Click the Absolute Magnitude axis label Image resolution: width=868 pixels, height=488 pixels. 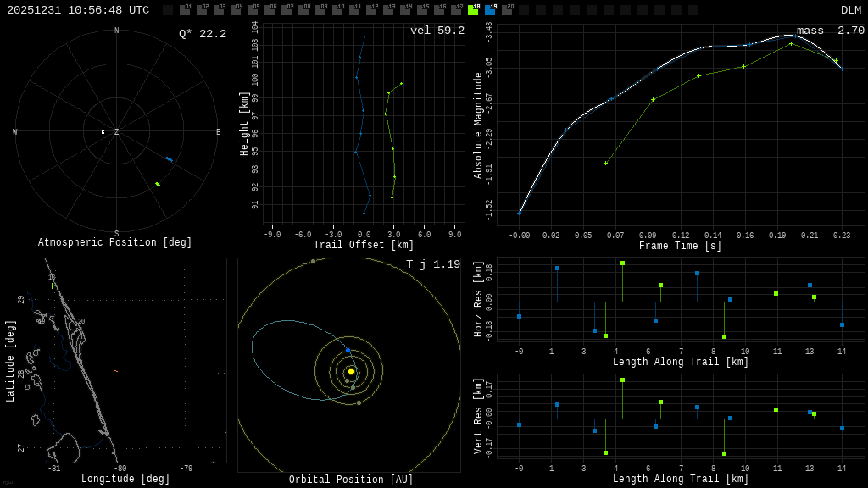pyautogui.click(x=478, y=125)
